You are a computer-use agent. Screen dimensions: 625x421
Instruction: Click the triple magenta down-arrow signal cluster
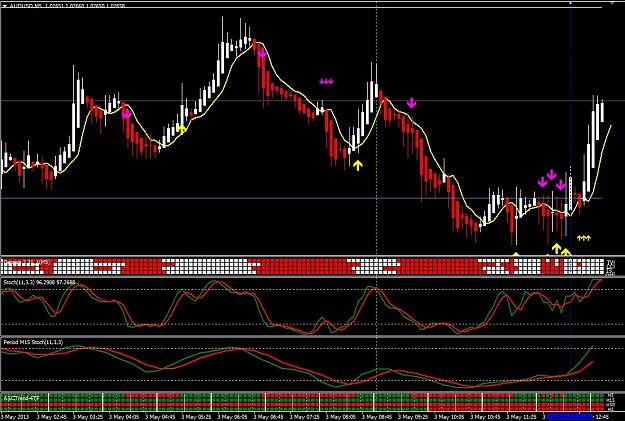coord(326,81)
